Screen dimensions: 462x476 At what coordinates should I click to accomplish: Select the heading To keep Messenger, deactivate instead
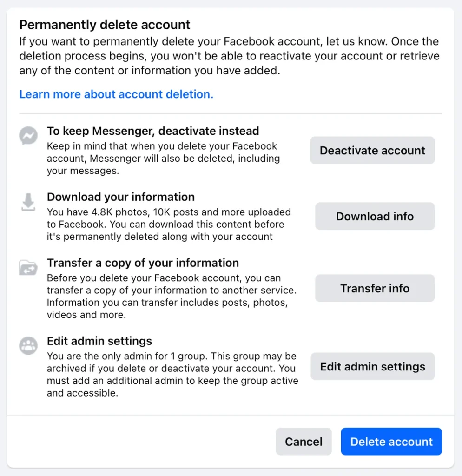[153, 131]
